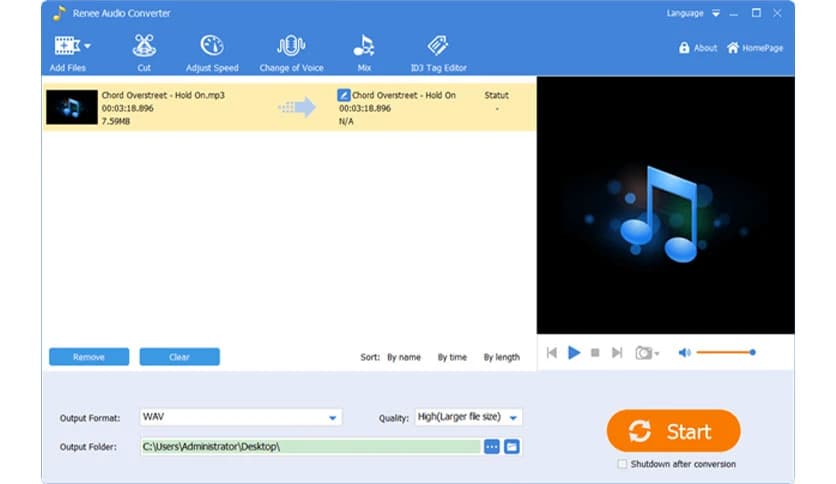Screen dimensions: 836x484
Task: Click the Add Files film icon
Action: 67,46
